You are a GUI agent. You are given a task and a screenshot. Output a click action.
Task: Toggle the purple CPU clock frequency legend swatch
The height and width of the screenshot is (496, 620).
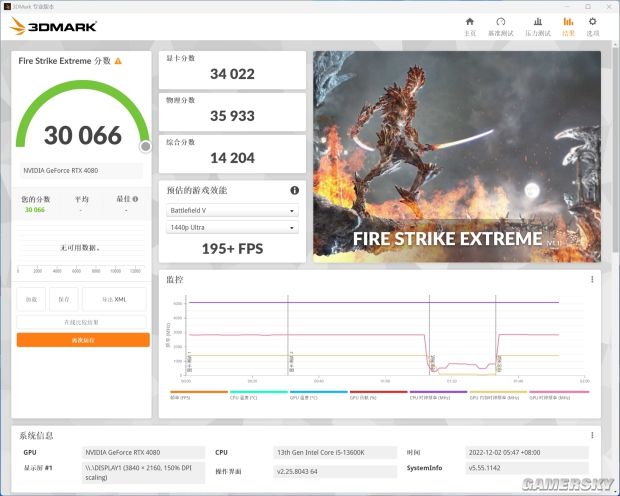(439, 392)
